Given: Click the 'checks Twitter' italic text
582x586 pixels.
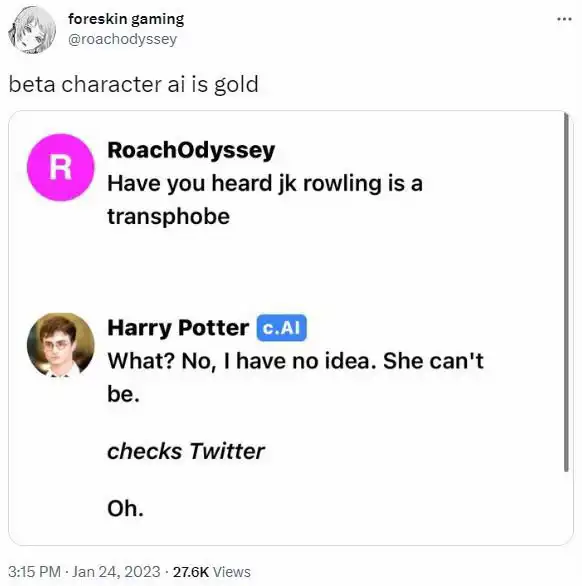Looking at the screenshot, I should tap(186, 451).
